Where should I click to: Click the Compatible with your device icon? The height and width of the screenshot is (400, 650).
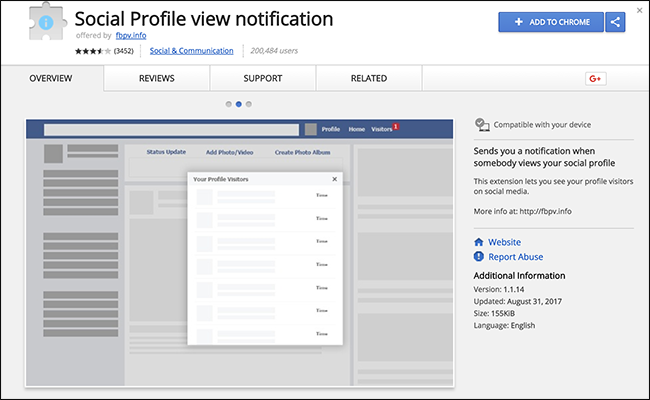(482, 125)
